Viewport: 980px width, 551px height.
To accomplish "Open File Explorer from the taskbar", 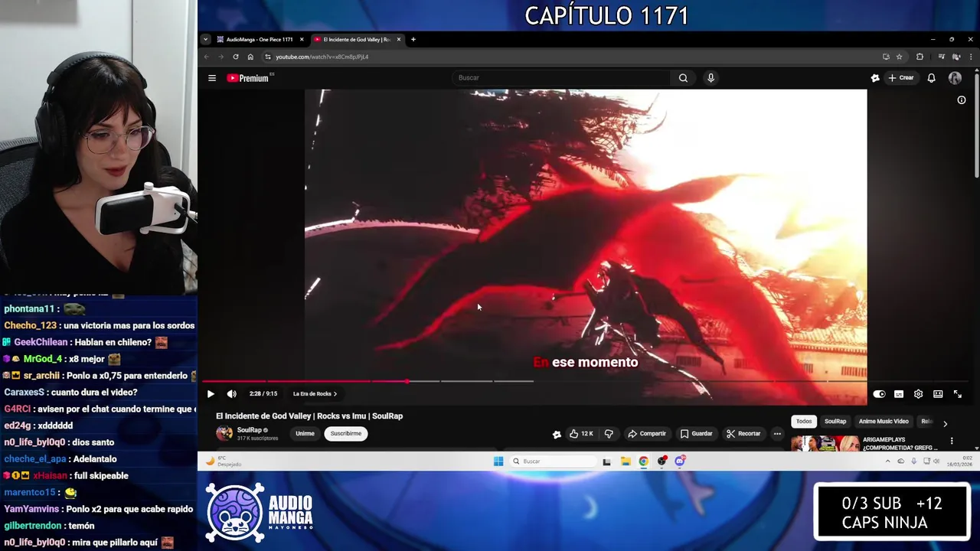I will coord(626,461).
